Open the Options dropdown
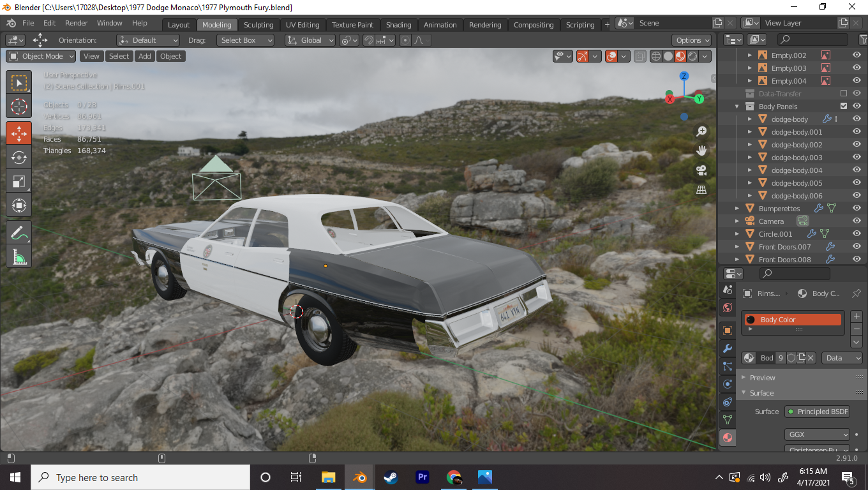Image resolution: width=868 pixels, height=490 pixels. click(x=692, y=40)
